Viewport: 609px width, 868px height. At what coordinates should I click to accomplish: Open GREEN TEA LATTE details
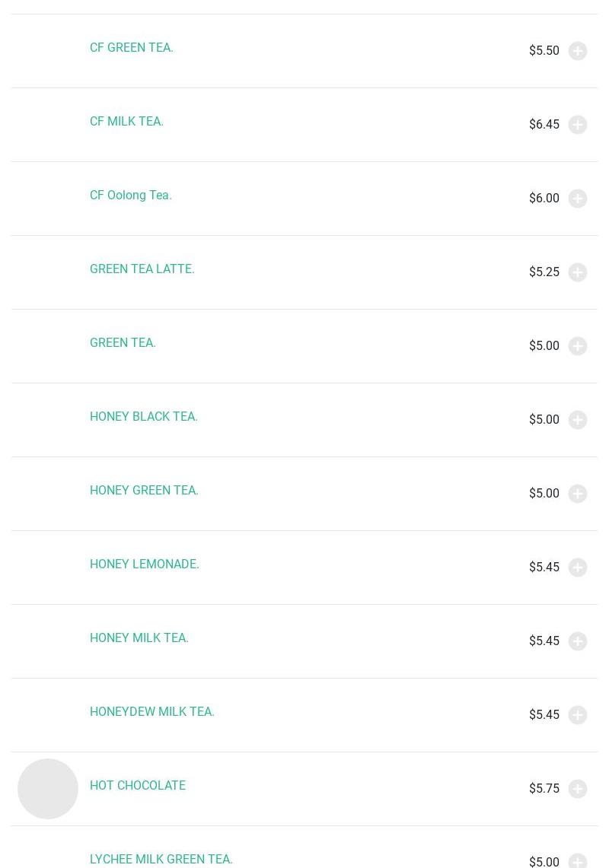(x=142, y=269)
